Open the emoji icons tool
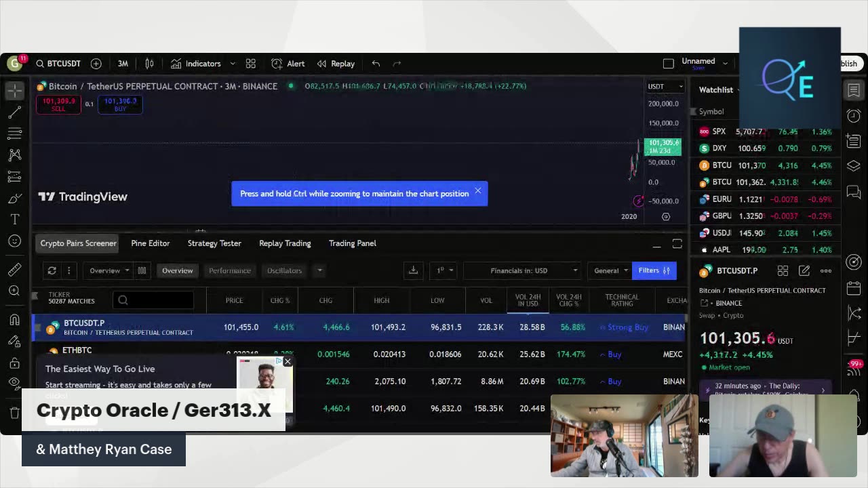This screenshot has height=488, width=868. [x=15, y=241]
